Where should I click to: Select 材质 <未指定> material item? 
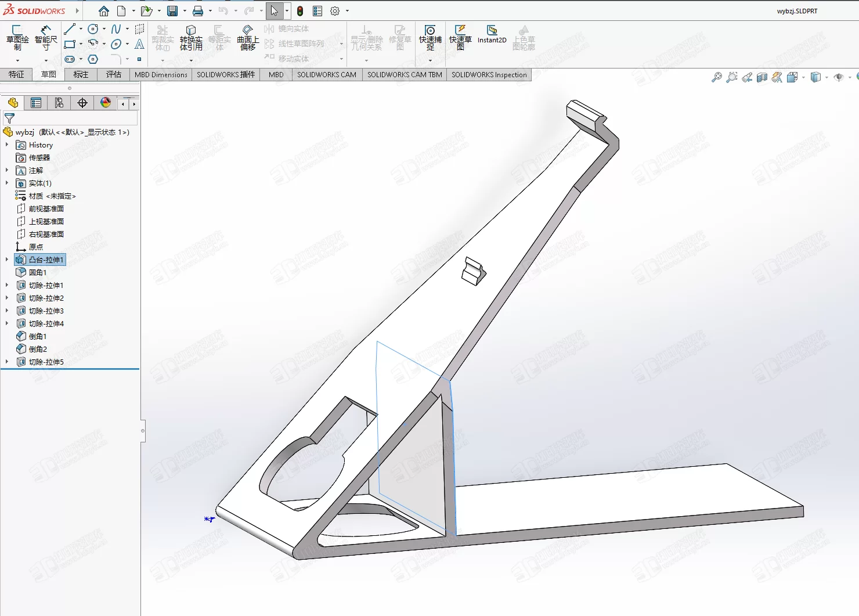click(46, 196)
